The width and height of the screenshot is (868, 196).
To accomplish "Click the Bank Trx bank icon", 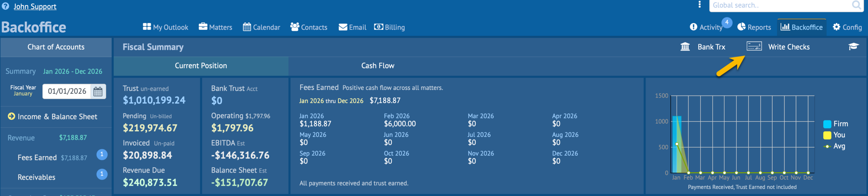I will 685,47.
